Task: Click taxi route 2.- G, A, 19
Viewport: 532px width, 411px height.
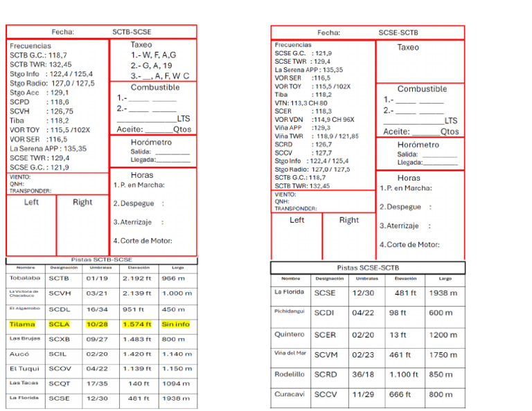Action: coord(151,66)
